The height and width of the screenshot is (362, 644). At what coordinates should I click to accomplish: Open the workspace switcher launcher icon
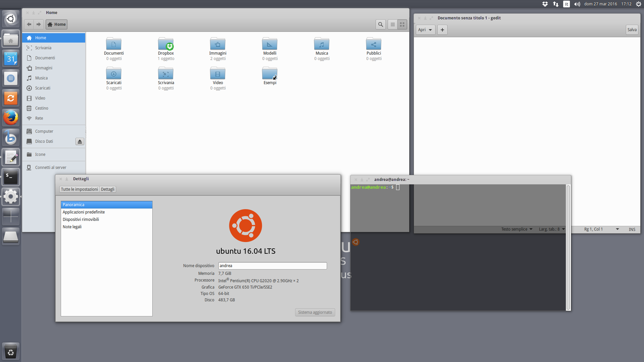coord(11,217)
